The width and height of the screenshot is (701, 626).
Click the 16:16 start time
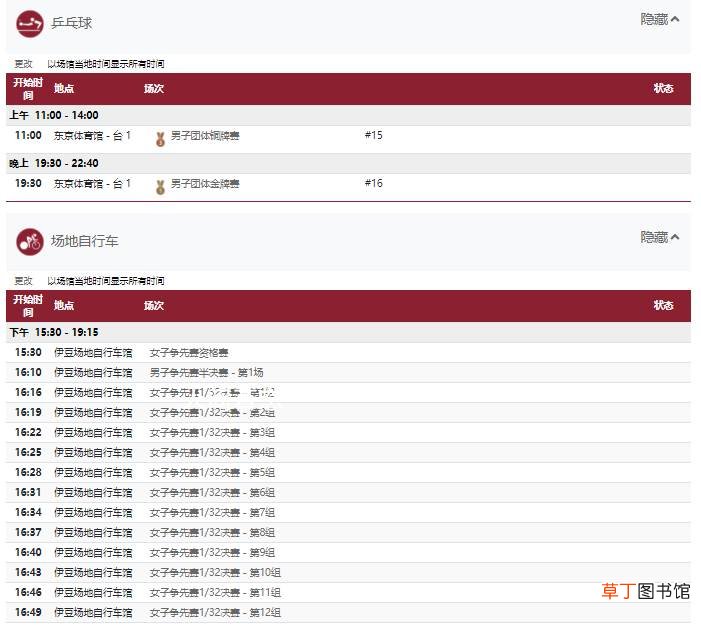(28, 392)
